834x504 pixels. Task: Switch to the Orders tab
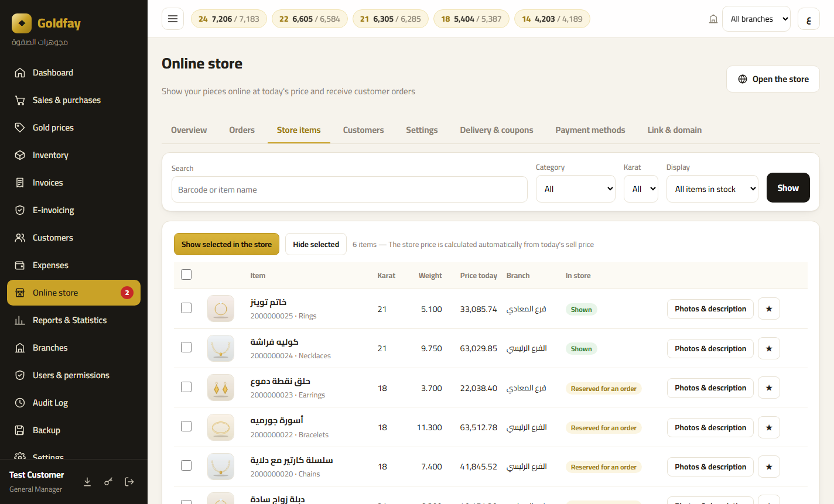(x=242, y=130)
